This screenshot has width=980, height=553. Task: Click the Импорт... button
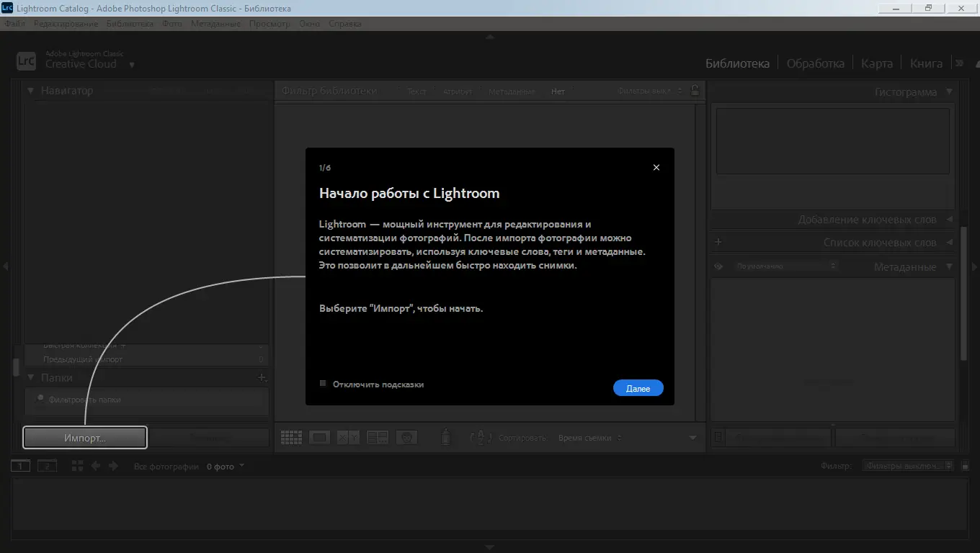tap(85, 438)
